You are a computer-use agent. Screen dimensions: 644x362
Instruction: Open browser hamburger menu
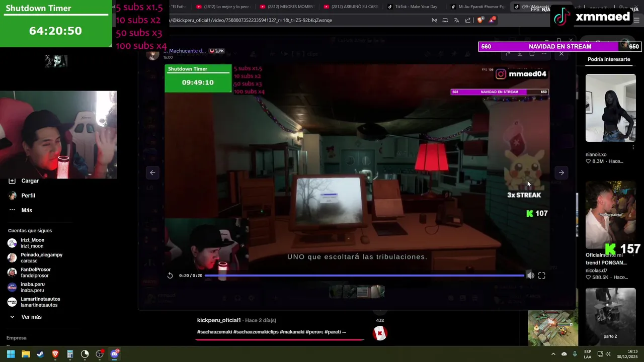pyautogui.click(x=637, y=20)
